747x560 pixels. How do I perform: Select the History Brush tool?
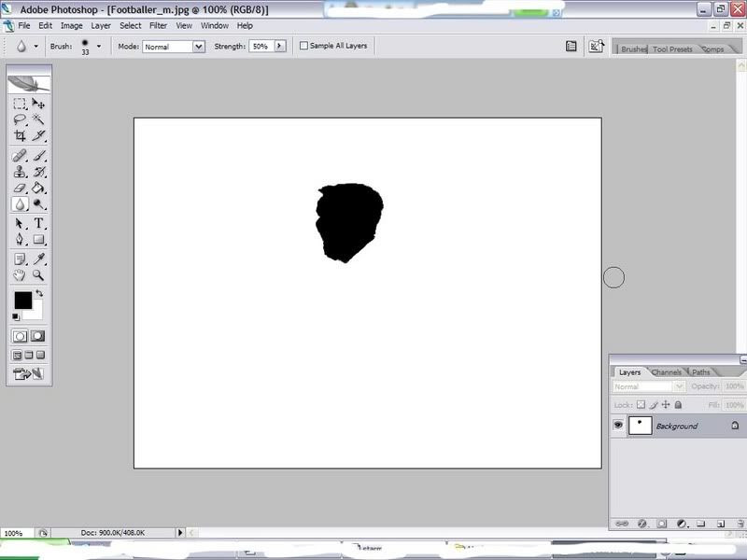click(38, 172)
